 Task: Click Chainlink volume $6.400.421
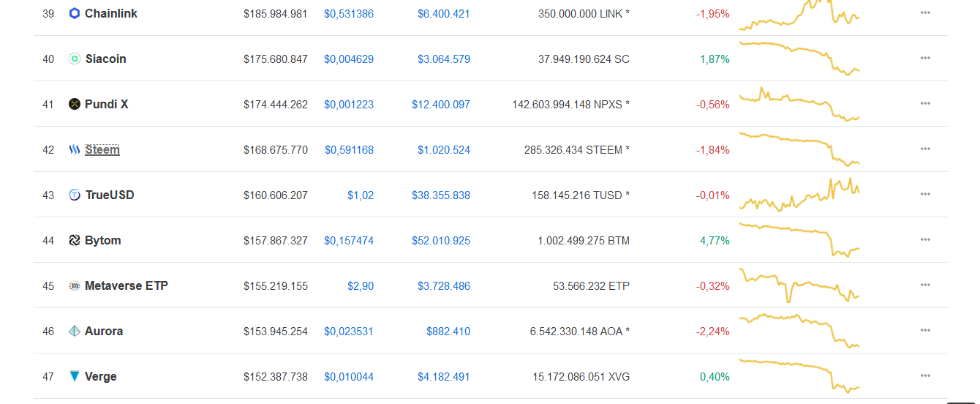pyautogui.click(x=444, y=14)
